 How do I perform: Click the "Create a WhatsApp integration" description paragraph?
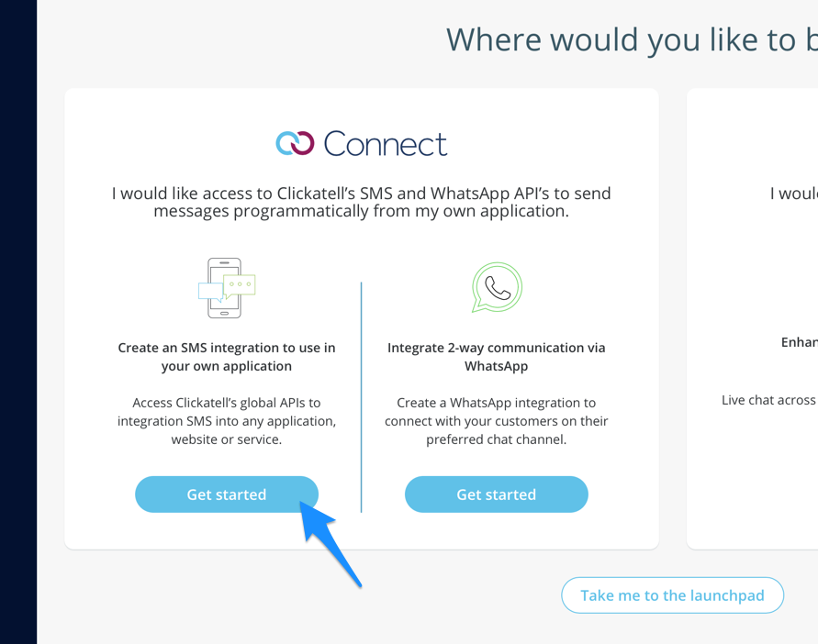click(x=497, y=421)
